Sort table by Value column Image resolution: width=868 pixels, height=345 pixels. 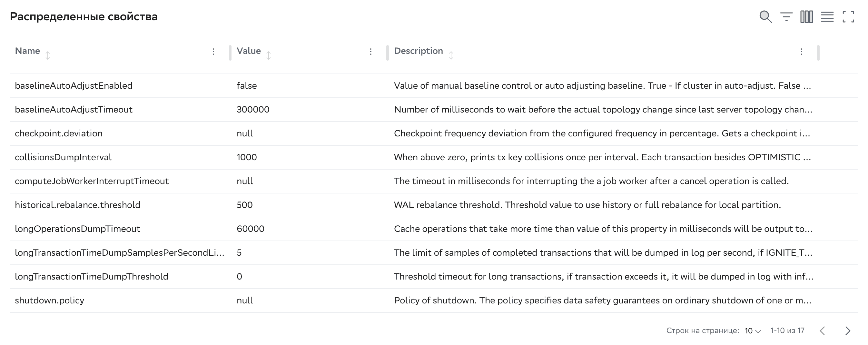pyautogui.click(x=268, y=55)
